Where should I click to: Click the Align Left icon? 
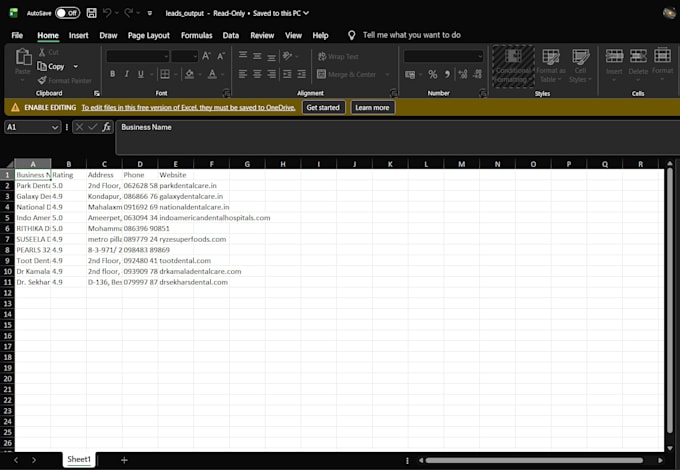pos(243,74)
